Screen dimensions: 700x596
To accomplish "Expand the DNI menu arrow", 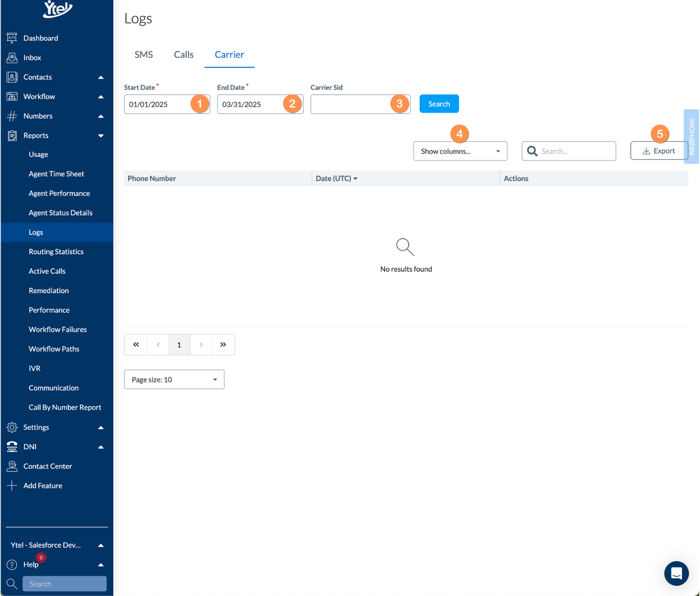I will [x=101, y=447].
